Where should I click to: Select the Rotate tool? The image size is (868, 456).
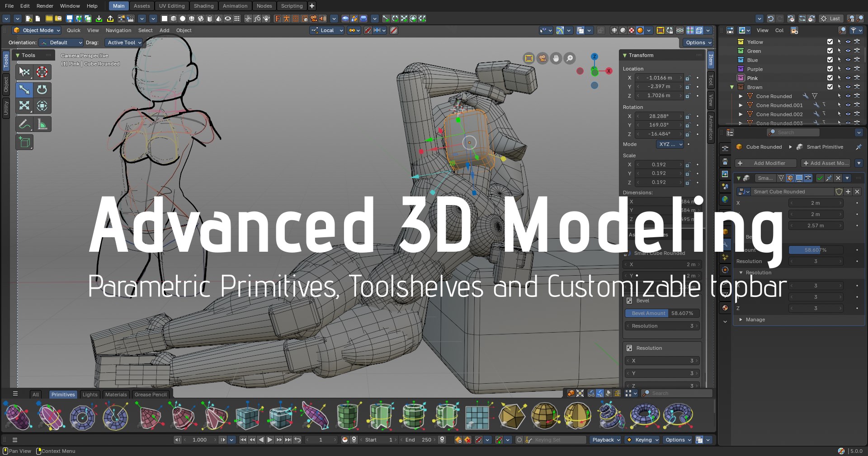tap(42, 89)
